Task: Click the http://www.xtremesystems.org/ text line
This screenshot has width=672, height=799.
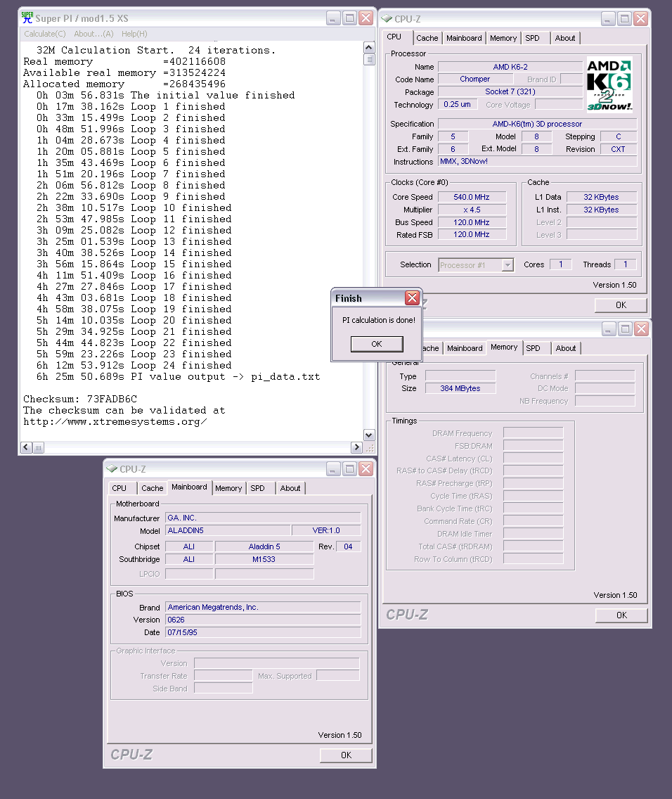Action: pos(115,422)
